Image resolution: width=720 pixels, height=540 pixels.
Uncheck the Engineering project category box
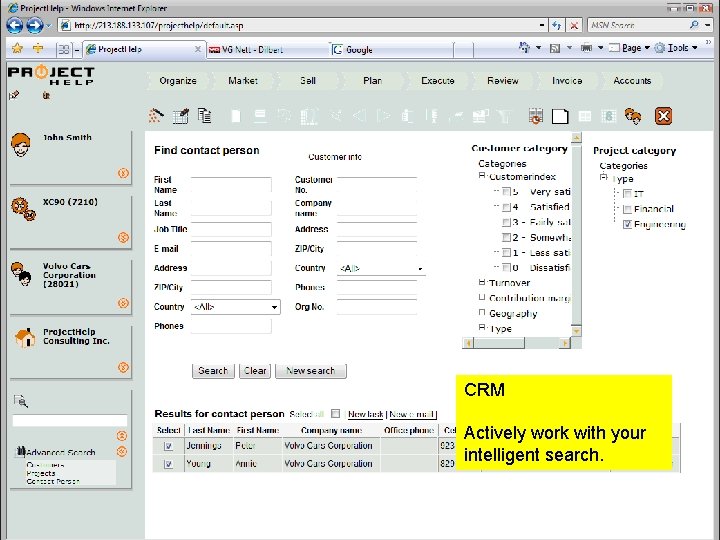click(x=627, y=225)
